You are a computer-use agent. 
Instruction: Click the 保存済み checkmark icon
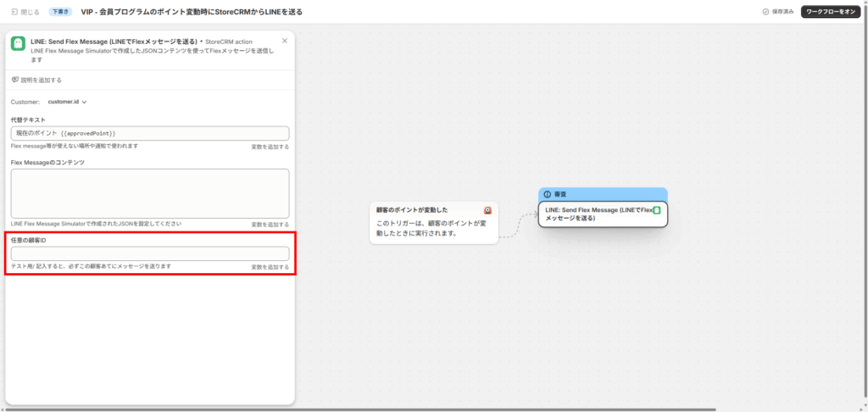765,12
